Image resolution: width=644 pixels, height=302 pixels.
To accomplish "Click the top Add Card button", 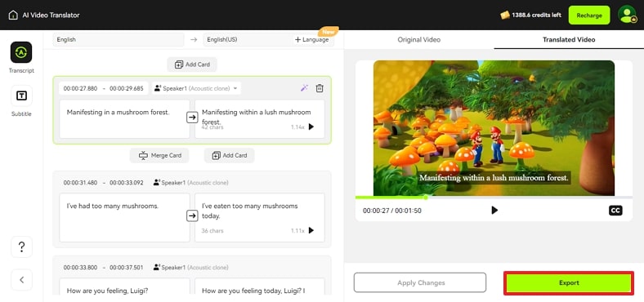I will click(192, 64).
